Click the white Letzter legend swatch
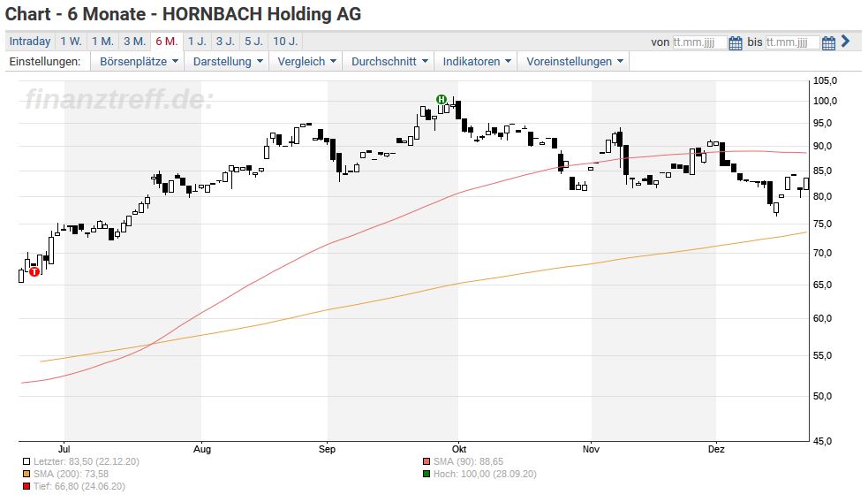Screen dimensions: 868x502 (26, 461)
